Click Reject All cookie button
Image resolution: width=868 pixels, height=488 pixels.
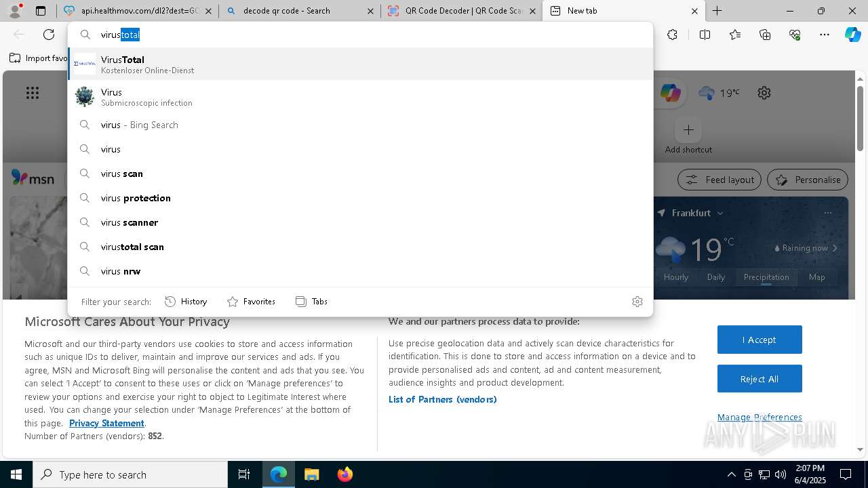[759, 379]
